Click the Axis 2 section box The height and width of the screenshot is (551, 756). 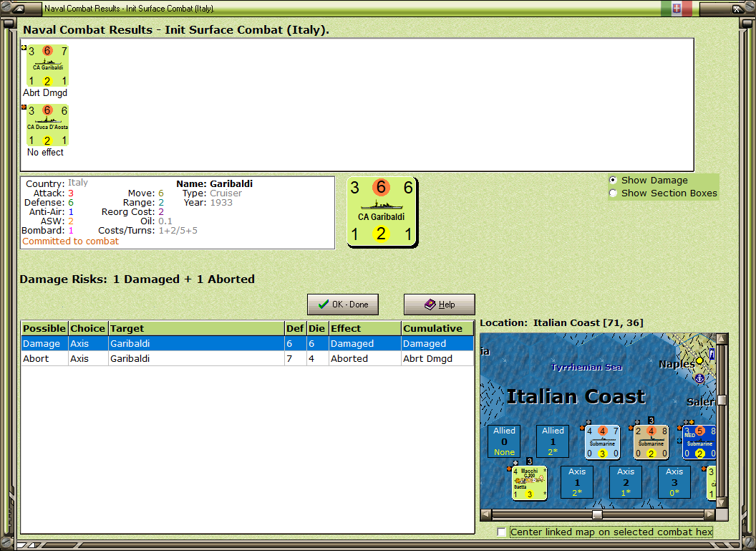(625, 482)
